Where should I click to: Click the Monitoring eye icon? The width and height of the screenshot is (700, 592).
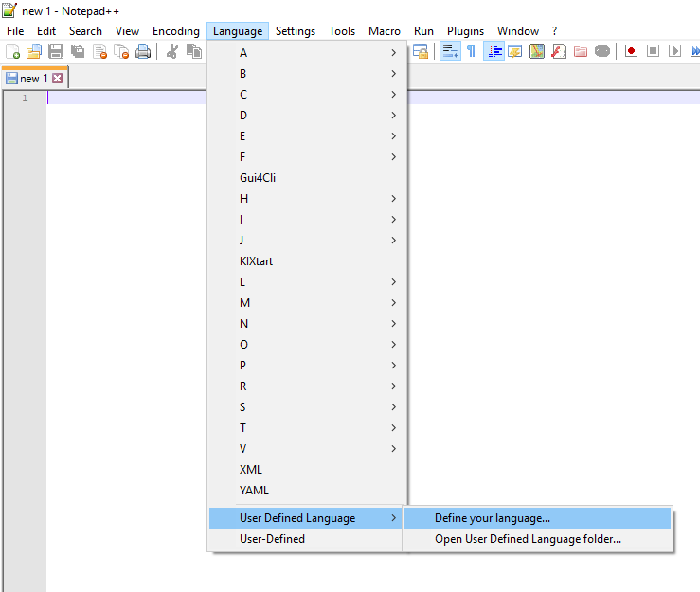(602, 51)
